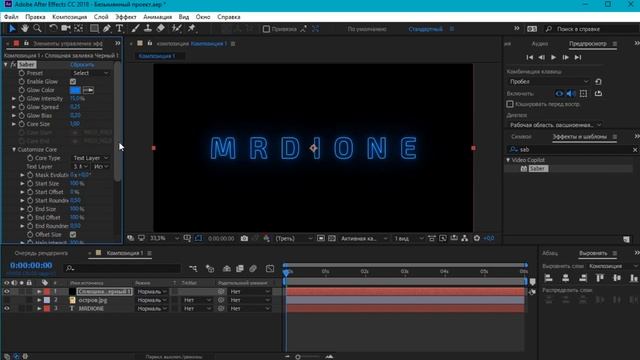Expand Glow Intensity property

point(14,99)
